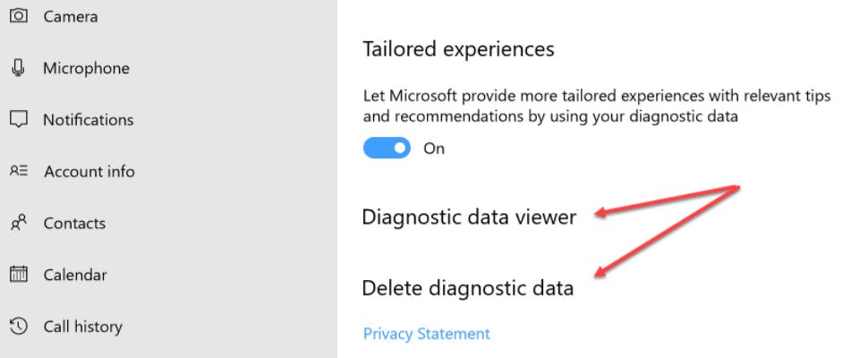
Task: Select Microphone in the sidebar
Action: 86,68
